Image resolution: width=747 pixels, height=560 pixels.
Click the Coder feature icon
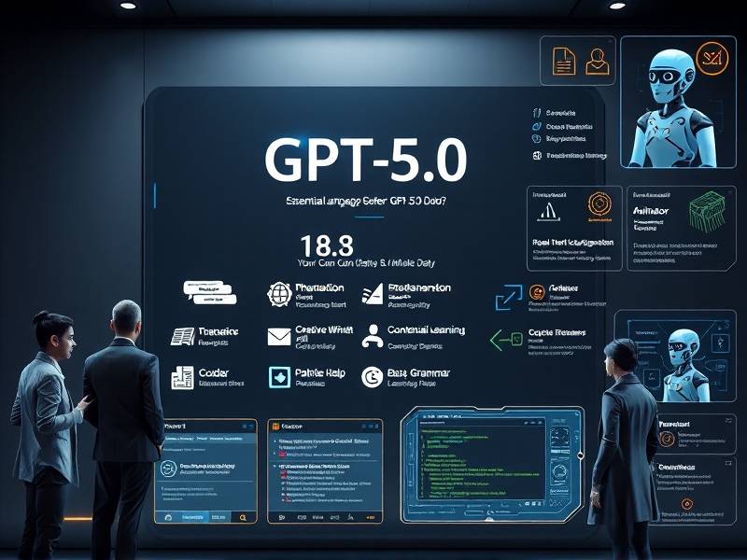click(182, 378)
